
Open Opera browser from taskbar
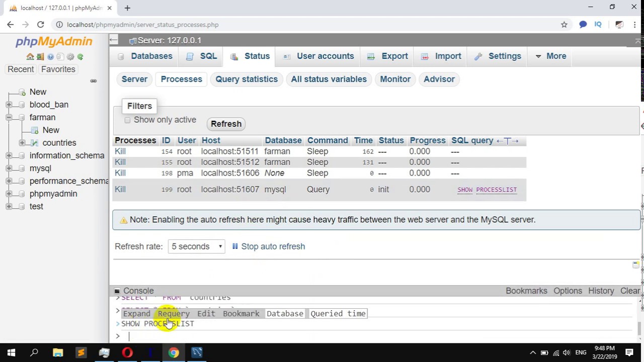point(127,352)
